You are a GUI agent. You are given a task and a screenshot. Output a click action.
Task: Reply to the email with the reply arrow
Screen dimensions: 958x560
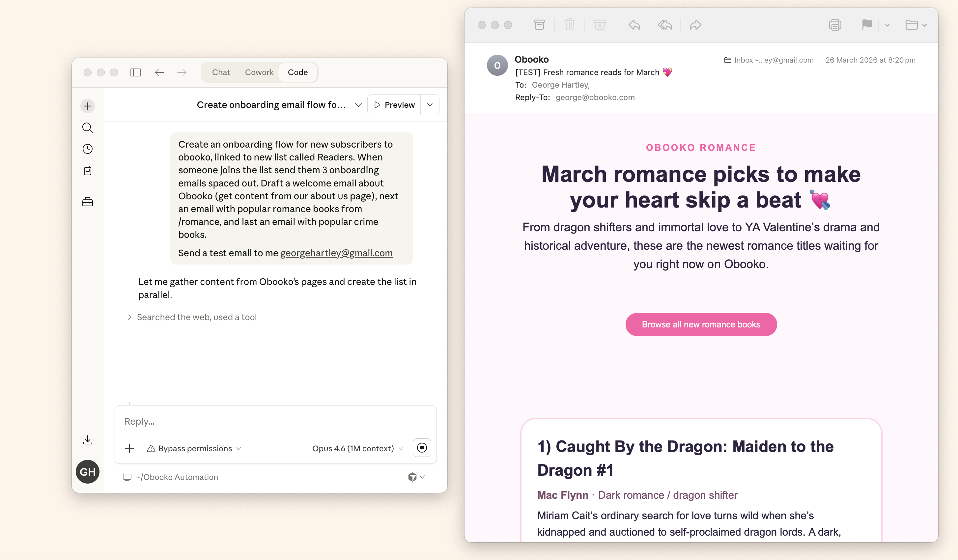[634, 25]
